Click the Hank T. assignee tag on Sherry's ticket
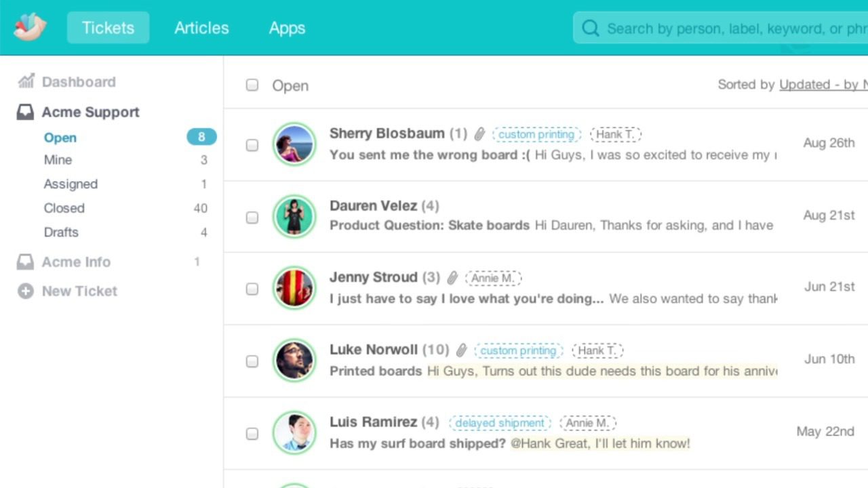Screen dimensions: 868x488 click(615, 134)
